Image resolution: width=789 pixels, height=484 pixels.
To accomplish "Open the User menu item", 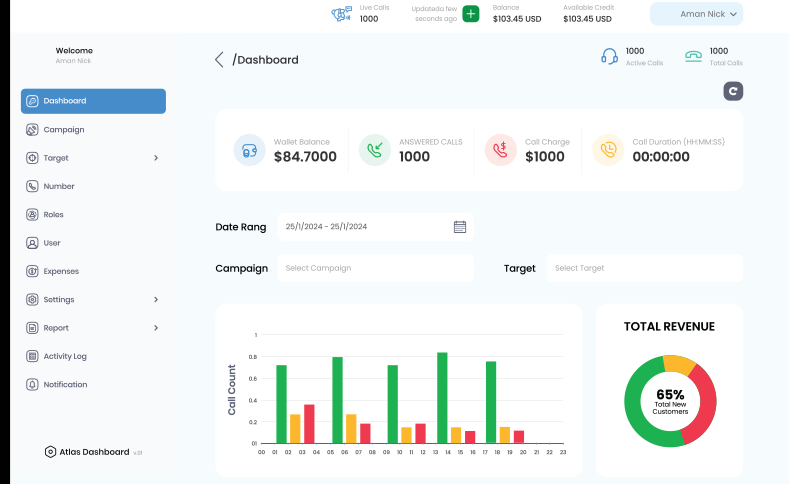I will coord(93,243).
